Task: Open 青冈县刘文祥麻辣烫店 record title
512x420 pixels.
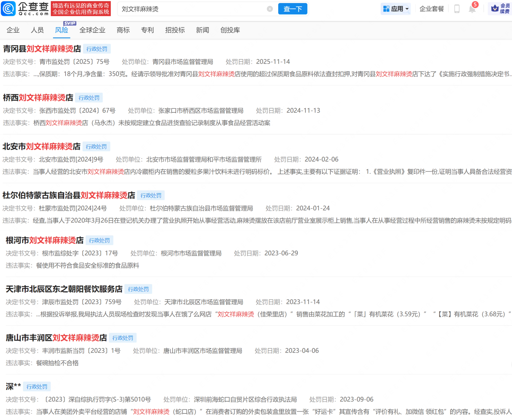Action: [x=42, y=49]
